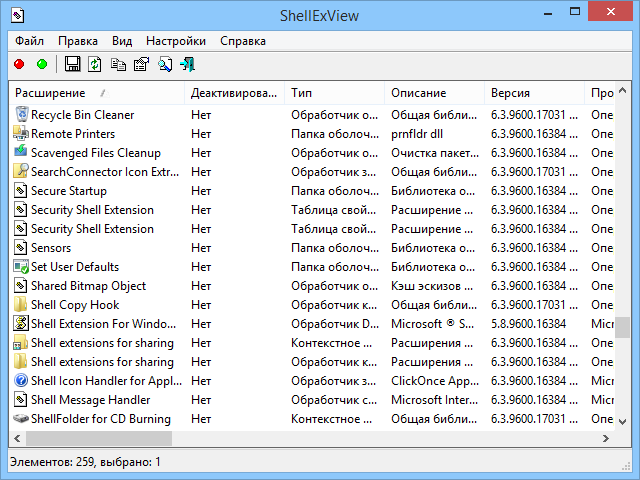Click the Secure Startup row icon
Screen dimensions: 640x480
pos(20,191)
